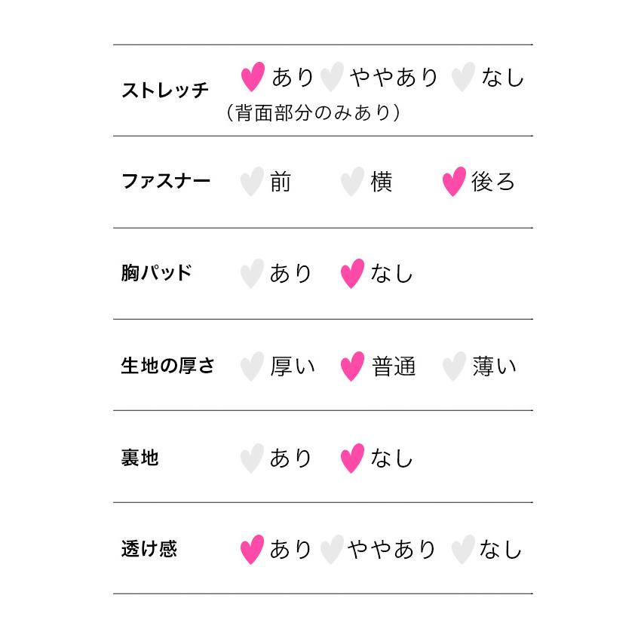Click the pink heart for 胸パッド なし
The height and width of the screenshot is (644, 644).
pyautogui.click(x=352, y=274)
